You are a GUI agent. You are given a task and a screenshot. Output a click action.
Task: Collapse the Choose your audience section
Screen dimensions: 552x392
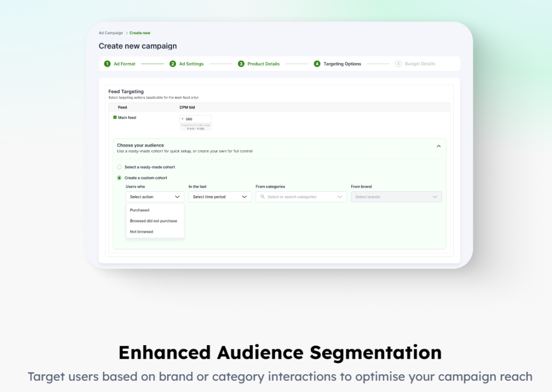438,146
